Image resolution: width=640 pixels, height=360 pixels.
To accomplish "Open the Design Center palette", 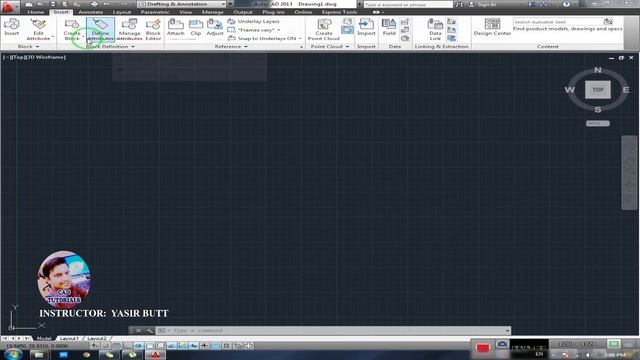I will click(492, 27).
